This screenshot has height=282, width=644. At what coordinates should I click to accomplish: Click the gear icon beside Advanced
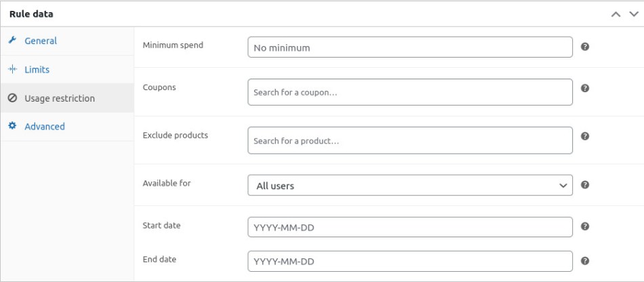click(12, 126)
